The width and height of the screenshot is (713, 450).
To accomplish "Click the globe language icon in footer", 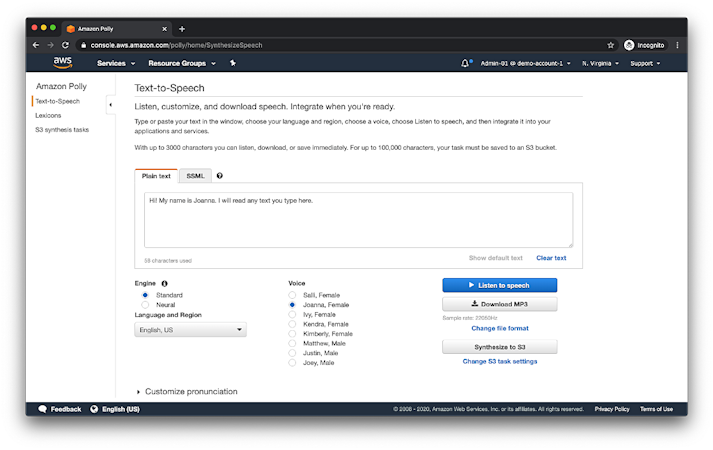I will (94, 409).
